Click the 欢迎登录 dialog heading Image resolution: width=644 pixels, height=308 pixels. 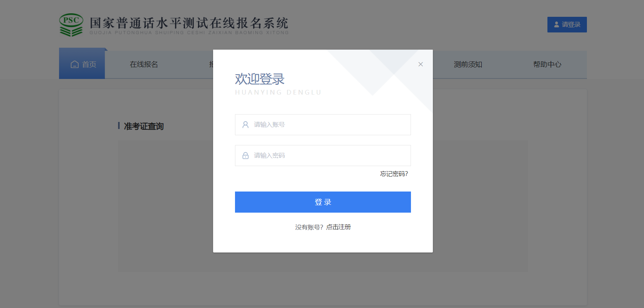tap(260, 79)
